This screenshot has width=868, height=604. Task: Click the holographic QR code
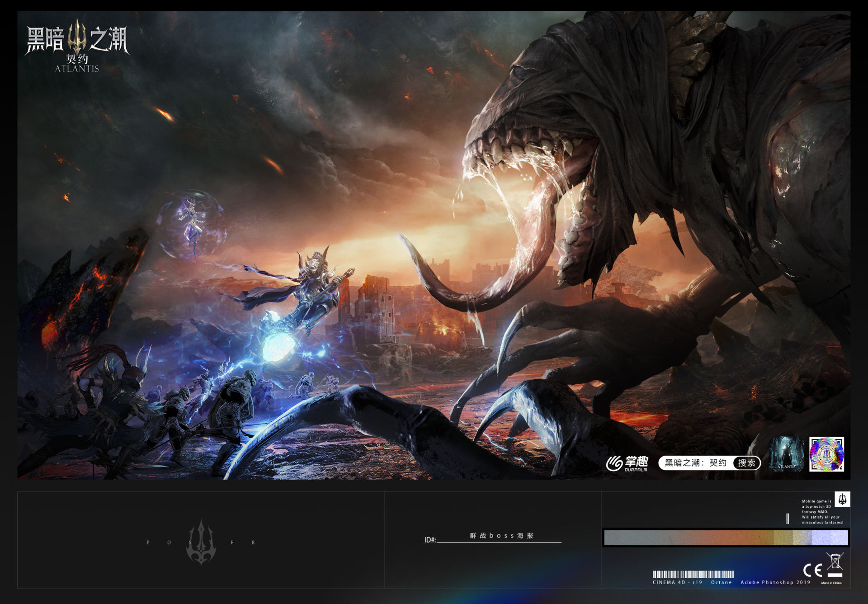(826, 454)
